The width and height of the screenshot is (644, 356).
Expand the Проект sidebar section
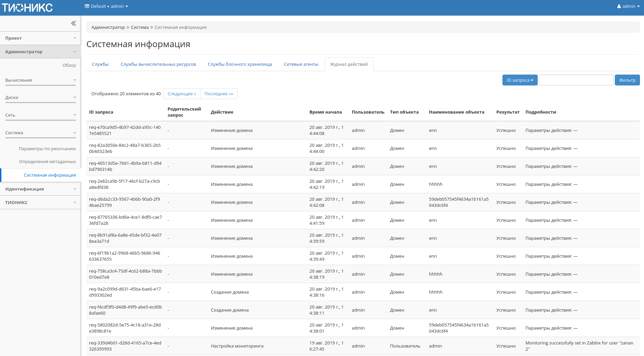pos(40,38)
